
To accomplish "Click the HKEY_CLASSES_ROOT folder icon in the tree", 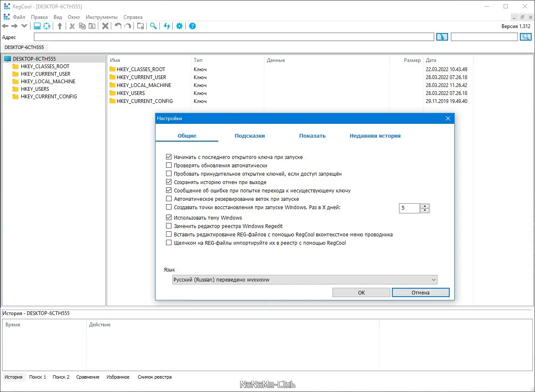I will [x=16, y=67].
